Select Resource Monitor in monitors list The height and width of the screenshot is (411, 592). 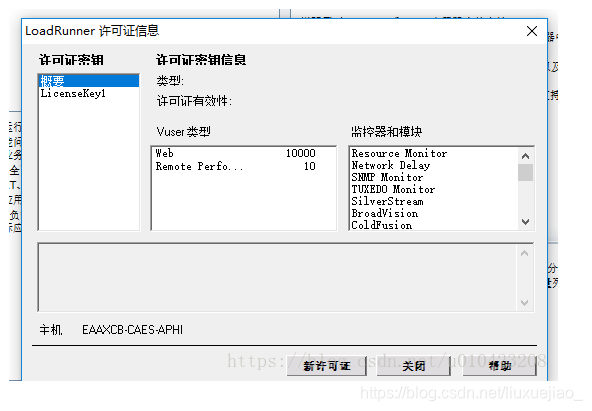399,153
